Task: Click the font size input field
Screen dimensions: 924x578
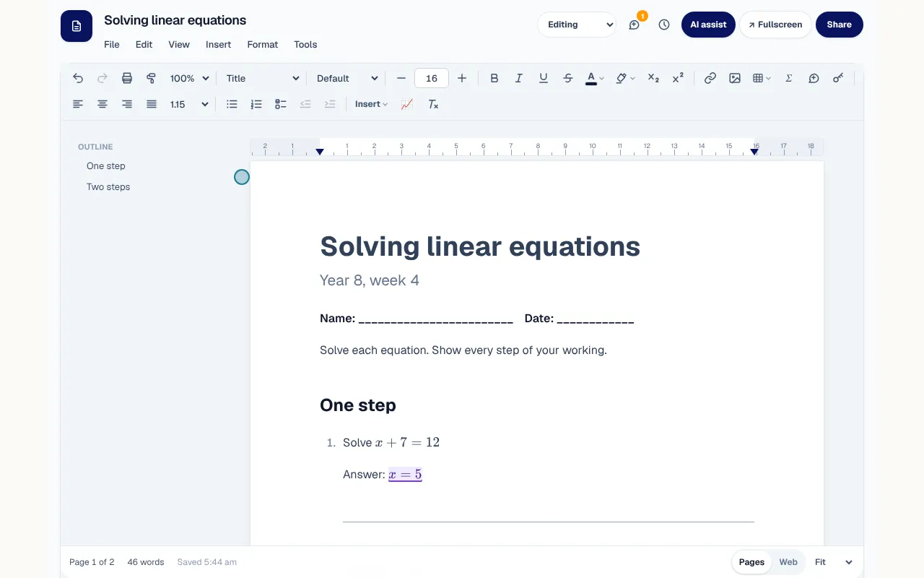Action: coord(432,78)
